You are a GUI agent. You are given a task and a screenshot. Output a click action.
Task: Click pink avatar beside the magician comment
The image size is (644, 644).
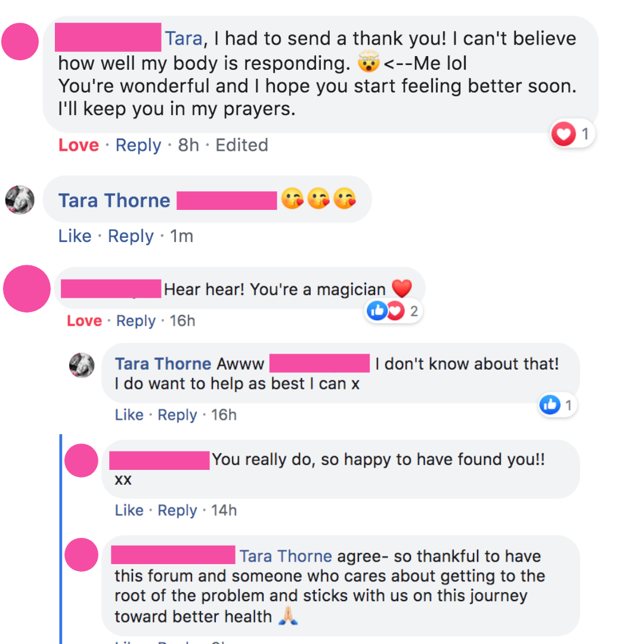[27, 289]
